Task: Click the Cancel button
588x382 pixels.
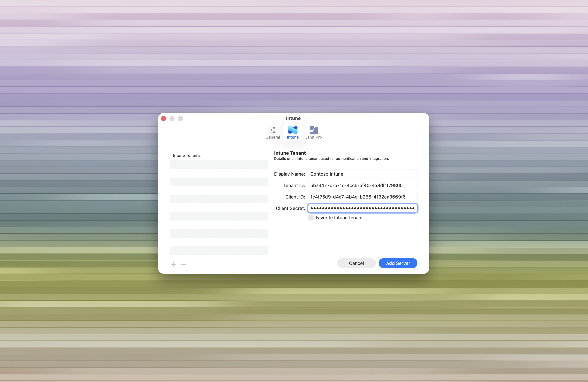Action: coord(356,263)
